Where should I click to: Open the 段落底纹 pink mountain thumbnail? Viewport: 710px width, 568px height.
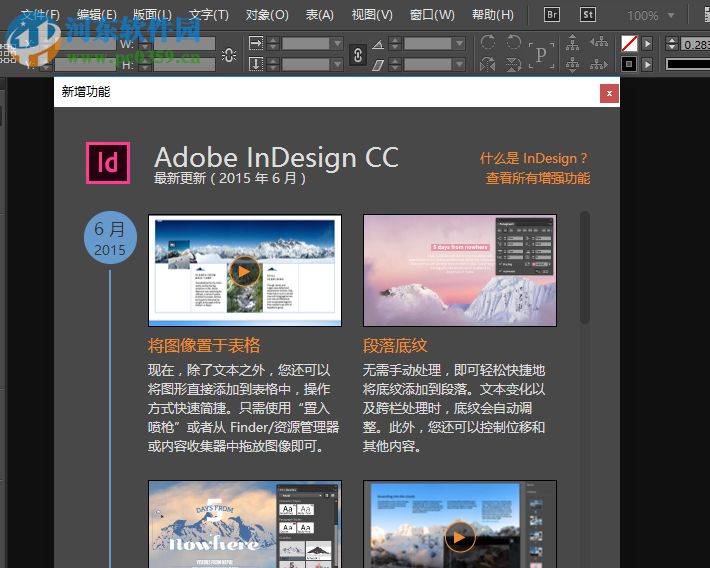[460, 270]
